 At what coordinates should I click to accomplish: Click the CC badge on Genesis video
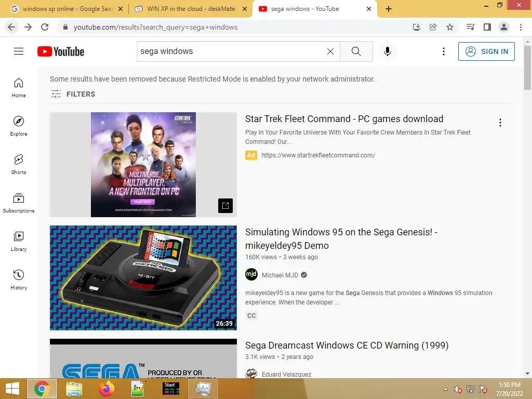click(x=251, y=315)
